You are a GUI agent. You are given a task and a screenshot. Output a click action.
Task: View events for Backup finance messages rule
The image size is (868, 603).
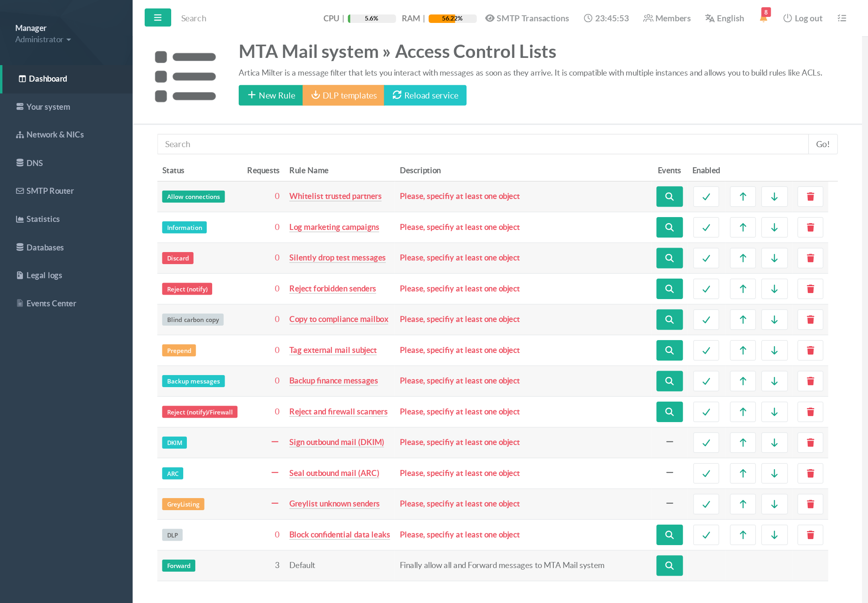point(669,381)
